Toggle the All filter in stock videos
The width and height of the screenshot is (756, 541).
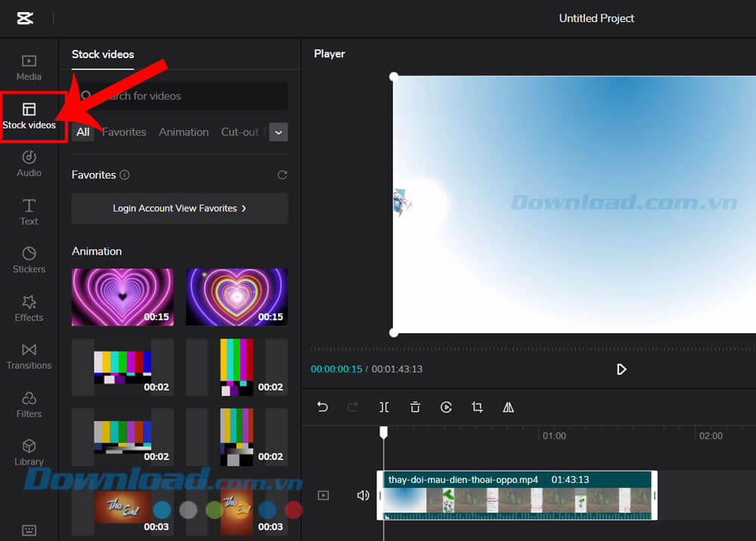point(82,131)
